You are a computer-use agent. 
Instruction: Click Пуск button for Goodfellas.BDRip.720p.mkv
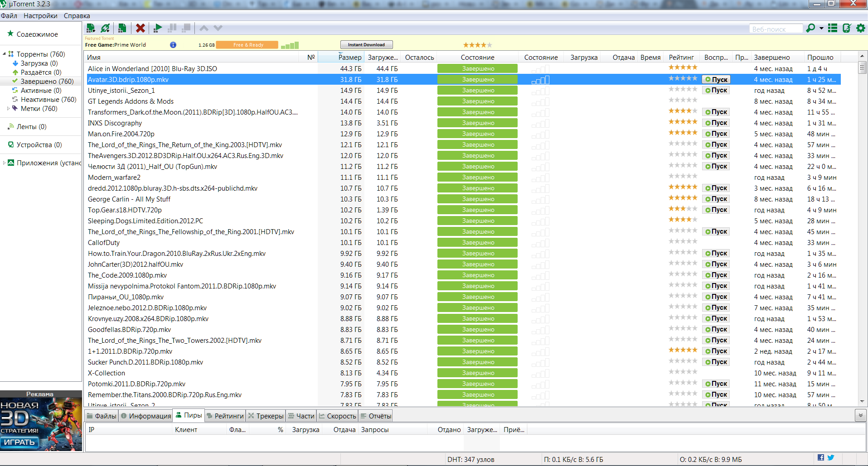coord(716,330)
